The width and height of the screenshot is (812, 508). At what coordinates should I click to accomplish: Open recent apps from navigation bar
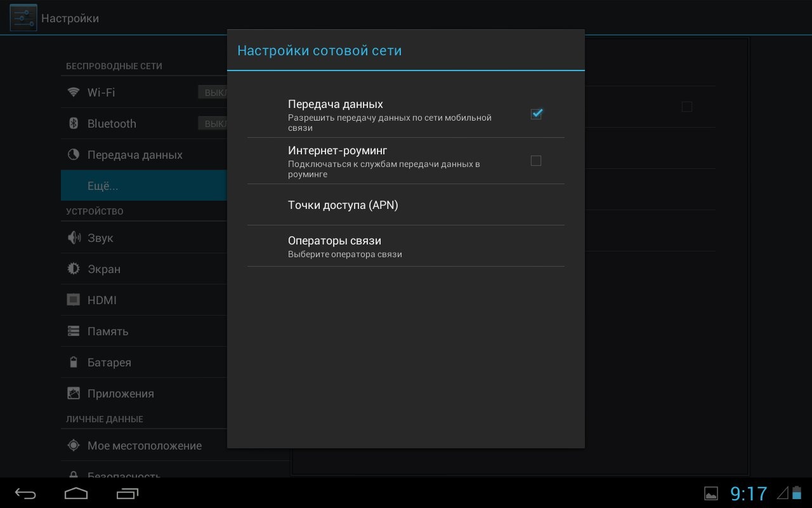click(128, 493)
